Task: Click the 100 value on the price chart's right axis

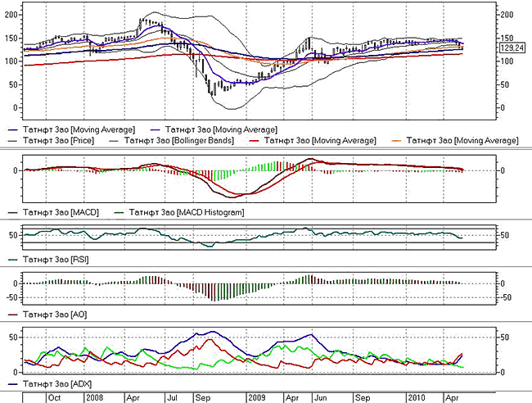Action: coord(507,61)
